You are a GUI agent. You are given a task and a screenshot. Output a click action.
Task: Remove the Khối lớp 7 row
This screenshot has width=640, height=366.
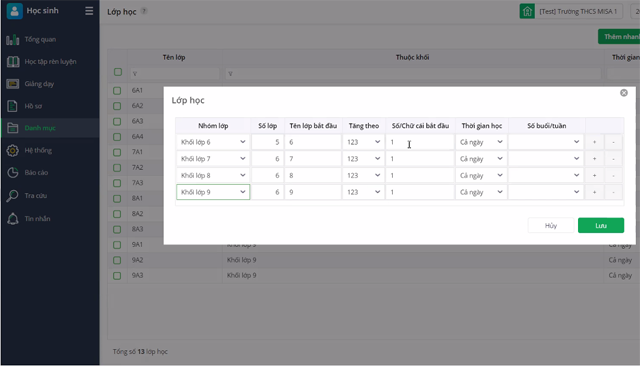(x=613, y=159)
